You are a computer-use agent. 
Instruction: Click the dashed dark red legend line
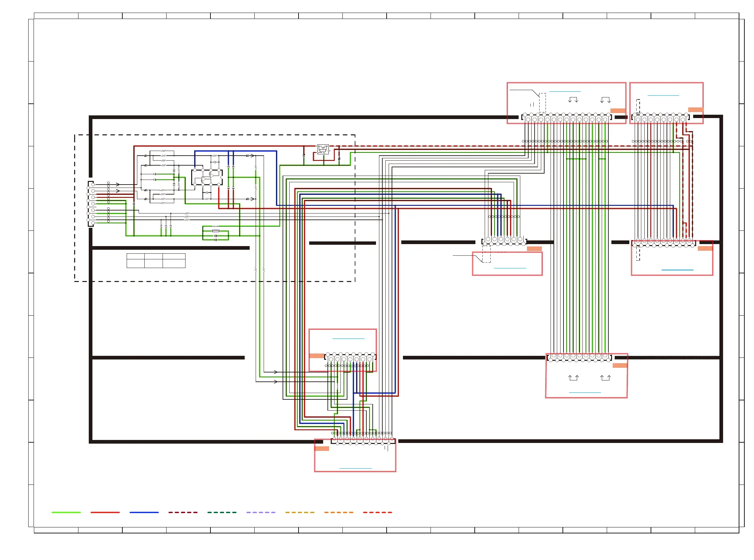pos(183,512)
